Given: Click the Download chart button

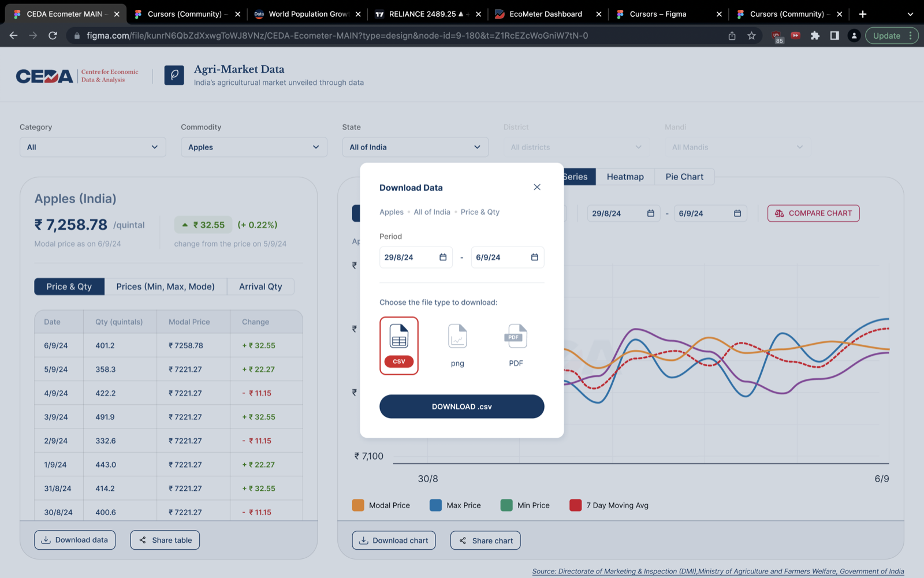Looking at the screenshot, I should [x=393, y=540].
